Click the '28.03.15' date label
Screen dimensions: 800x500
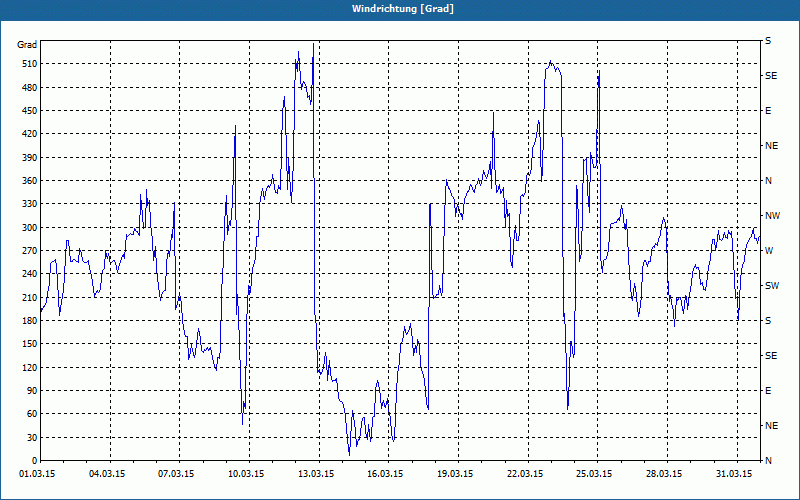pyautogui.click(x=664, y=474)
